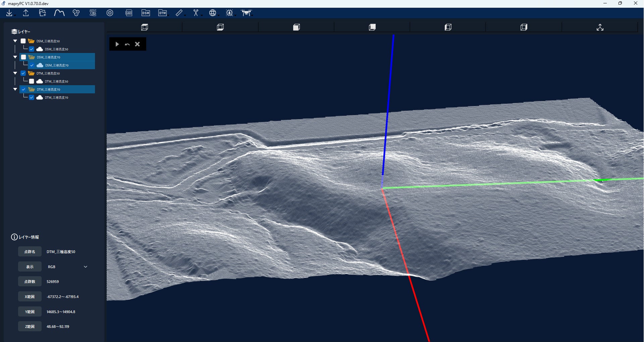Select the DSM_三種高度70 folder layer
Viewport: 644px width, 342px height.
click(49, 57)
